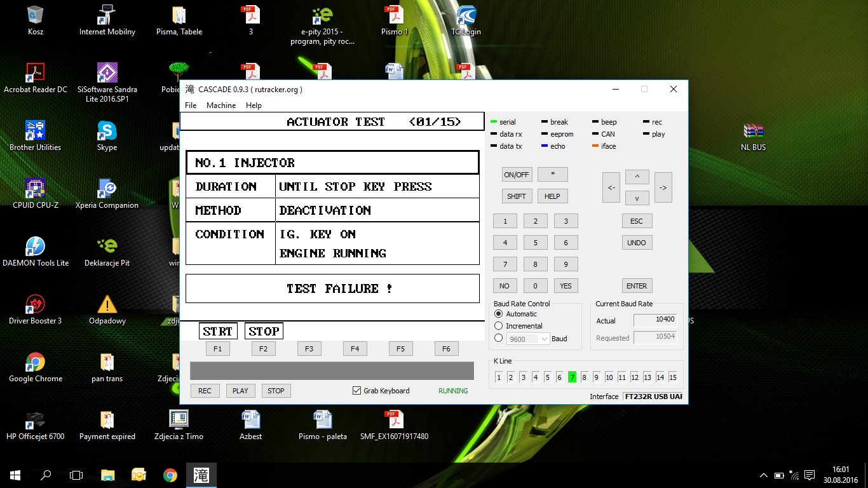Click the NO keypad button
The image size is (868, 488).
pyautogui.click(x=505, y=286)
